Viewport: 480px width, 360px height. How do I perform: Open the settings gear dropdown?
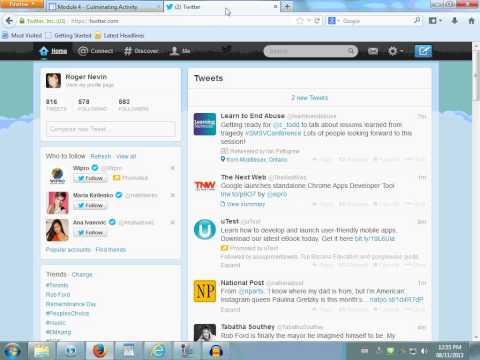[395, 51]
